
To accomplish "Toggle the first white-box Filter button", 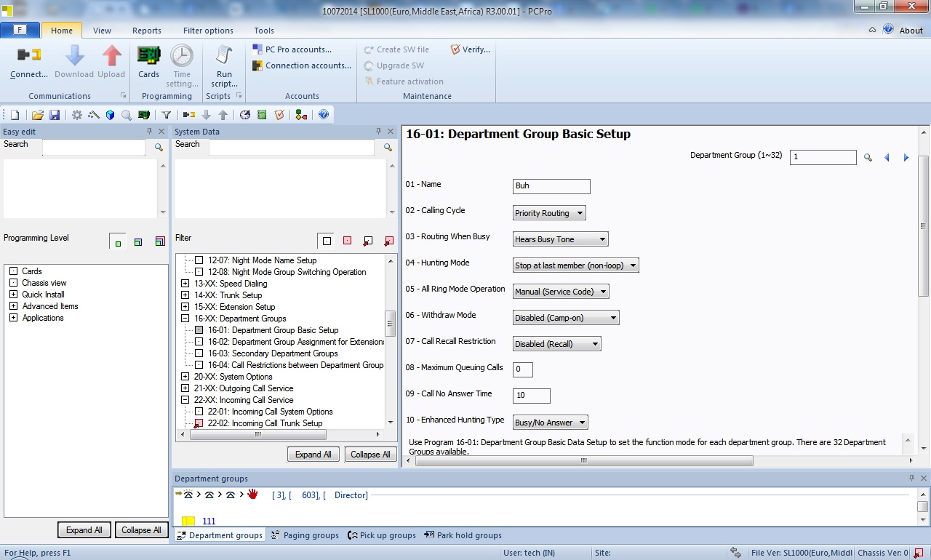I will click(327, 241).
